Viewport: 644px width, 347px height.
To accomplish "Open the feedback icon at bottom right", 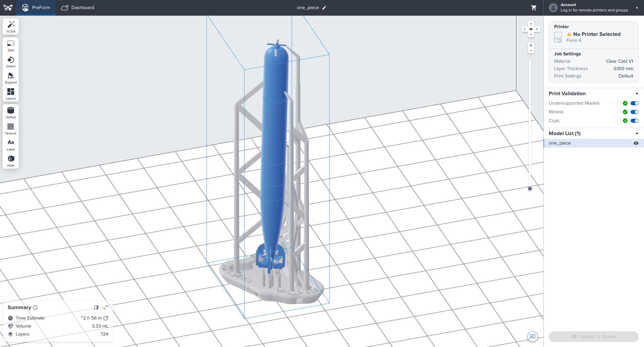I will 533,336.
